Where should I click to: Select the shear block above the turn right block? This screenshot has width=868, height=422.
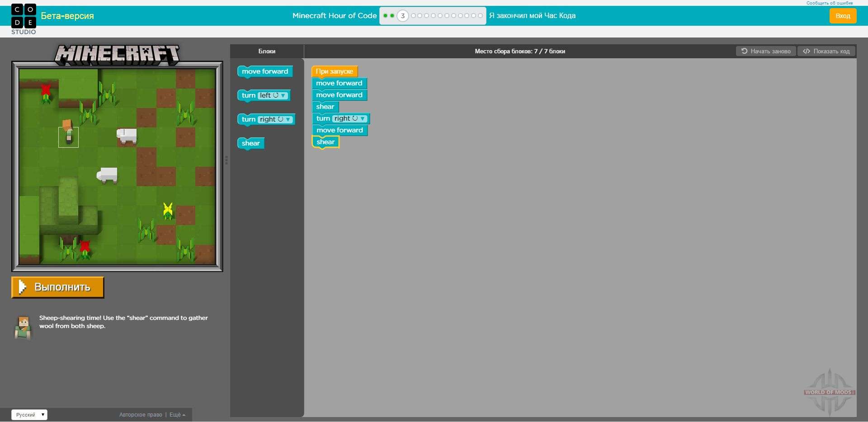[325, 107]
